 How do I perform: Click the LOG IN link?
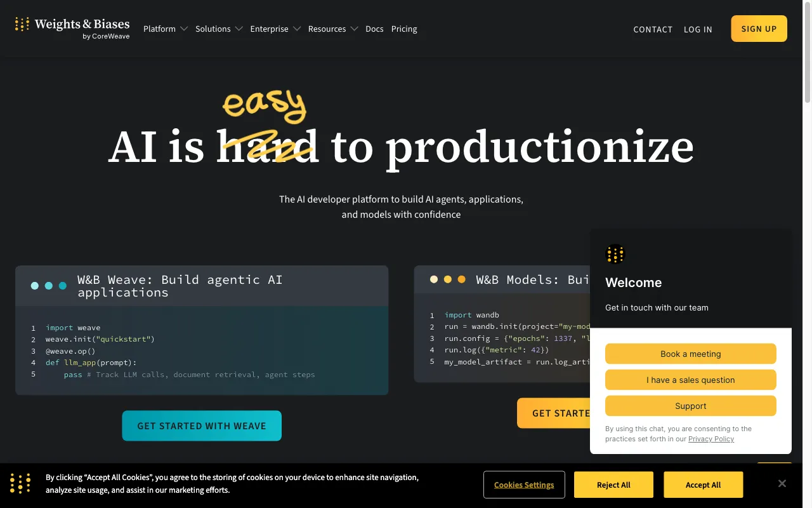pyautogui.click(x=698, y=29)
